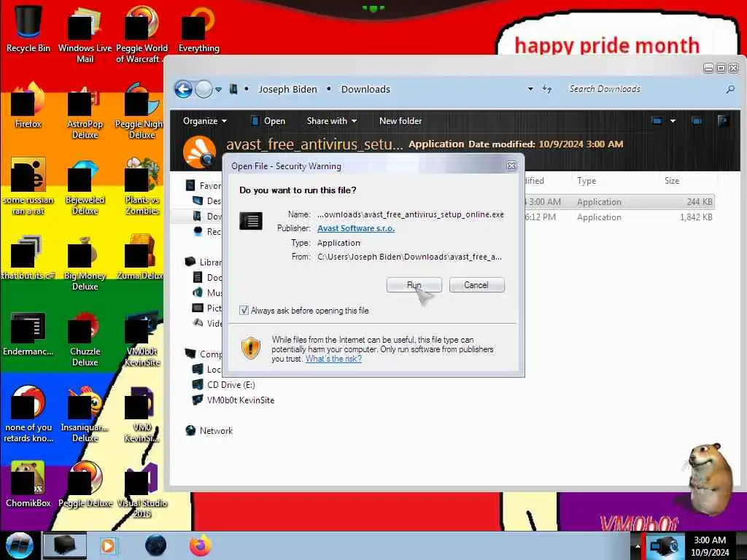747x560 pixels.
Task: Close the Open File security warning dialog
Action: (x=511, y=166)
